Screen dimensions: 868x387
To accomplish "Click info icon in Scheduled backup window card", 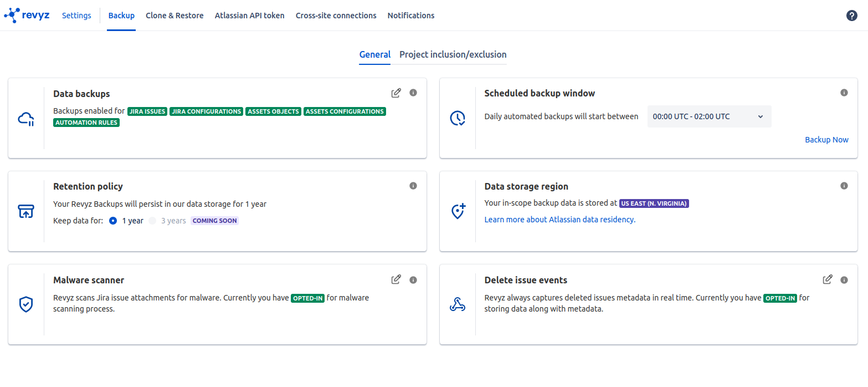I will 844,93.
